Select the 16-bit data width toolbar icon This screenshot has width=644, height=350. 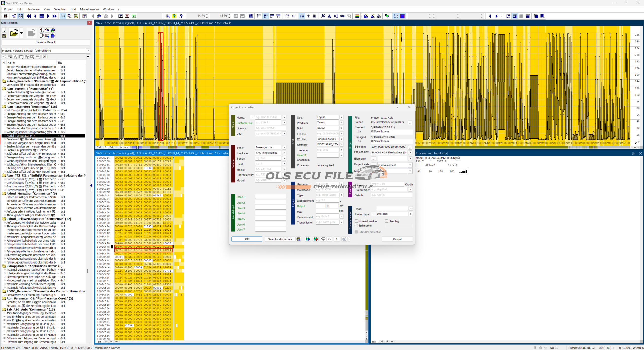coord(265,16)
